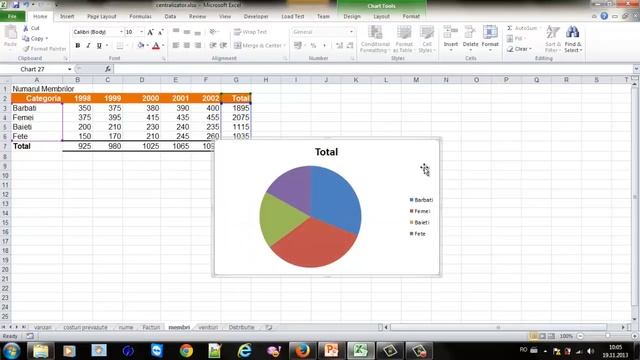640x360 pixels.
Task: Expand the font size dropdown
Action: (142, 32)
